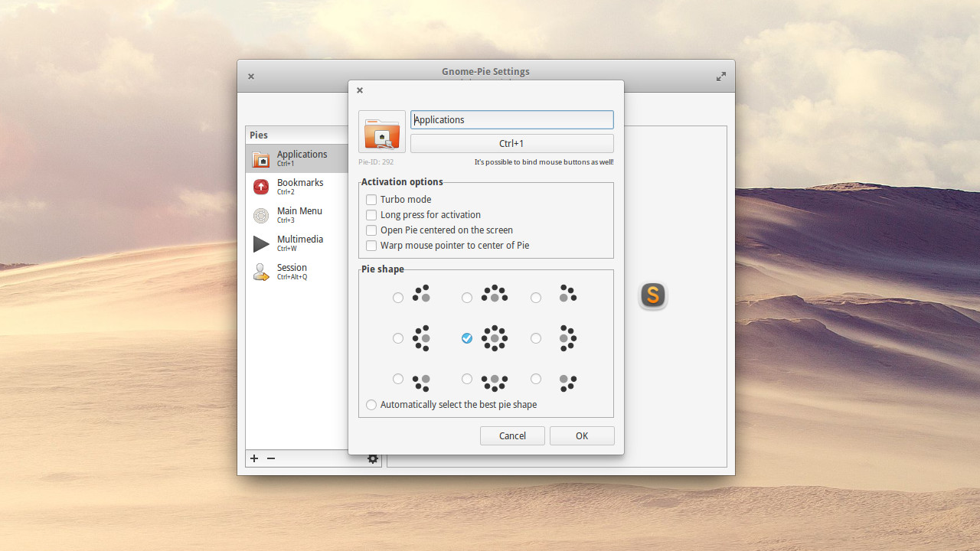
Task: Select the left half pie shape
Action: point(398,338)
